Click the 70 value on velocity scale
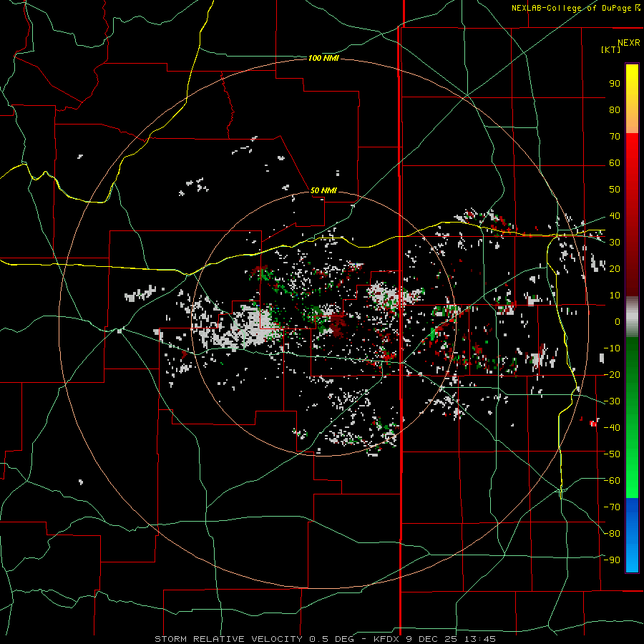644x644 pixels. point(615,137)
